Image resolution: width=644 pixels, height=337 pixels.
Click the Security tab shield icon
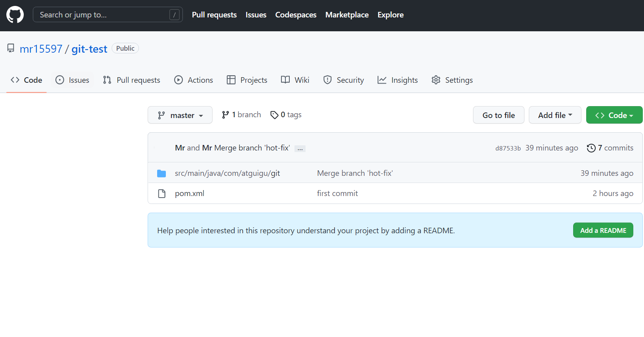[327, 80]
